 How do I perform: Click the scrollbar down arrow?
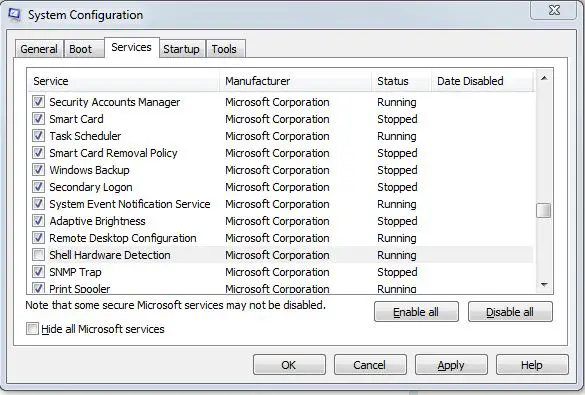[x=544, y=285]
